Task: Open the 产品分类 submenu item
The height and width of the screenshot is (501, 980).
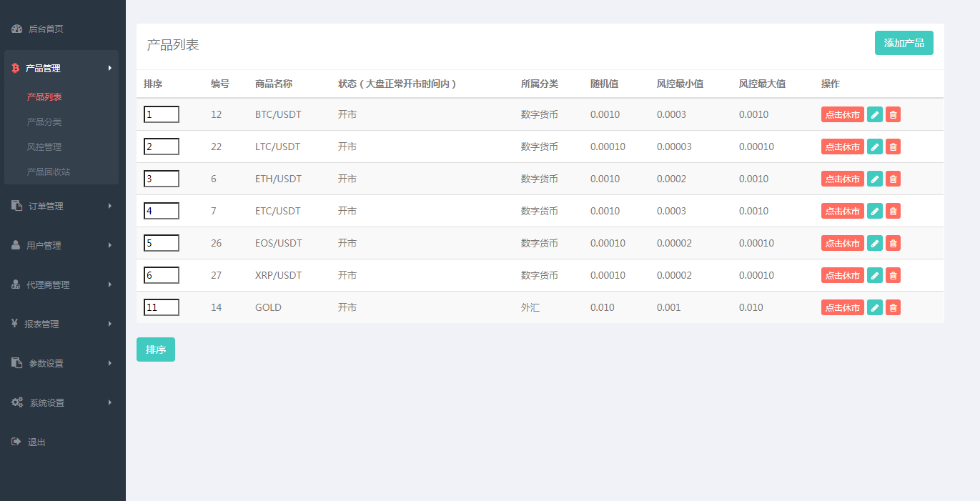Action: click(44, 122)
